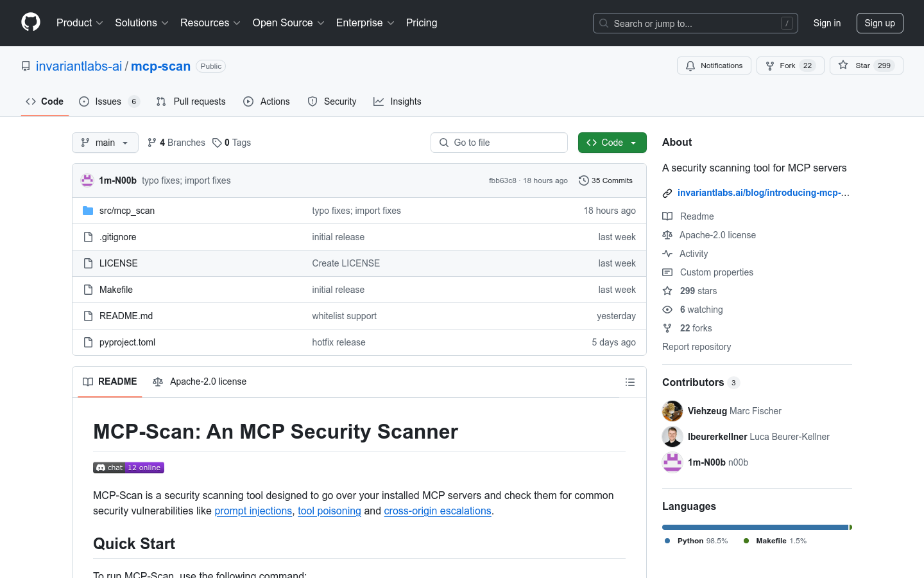Switch to the Security tab
924x578 pixels.
pyautogui.click(x=332, y=101)
